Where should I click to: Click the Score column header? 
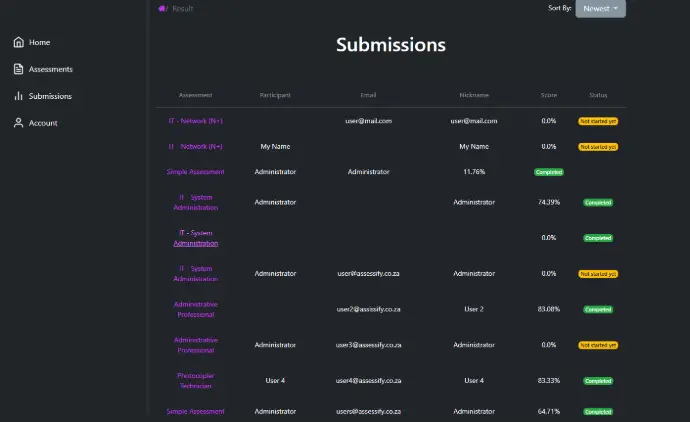(548, 95)
